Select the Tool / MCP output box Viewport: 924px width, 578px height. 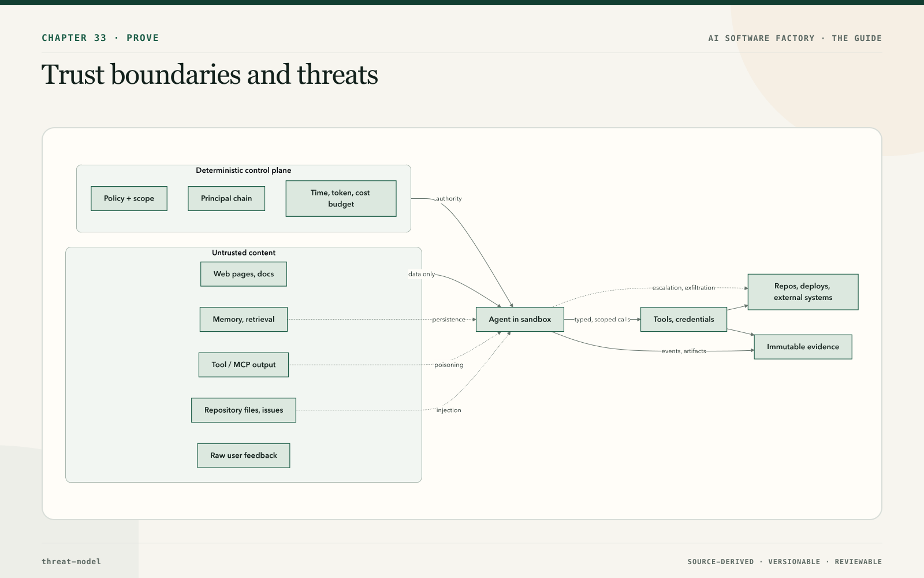[244, 365]
